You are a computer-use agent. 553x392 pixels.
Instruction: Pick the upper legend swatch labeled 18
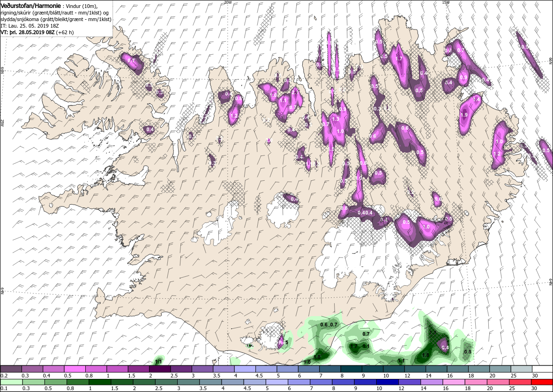[x=479, y=369]
